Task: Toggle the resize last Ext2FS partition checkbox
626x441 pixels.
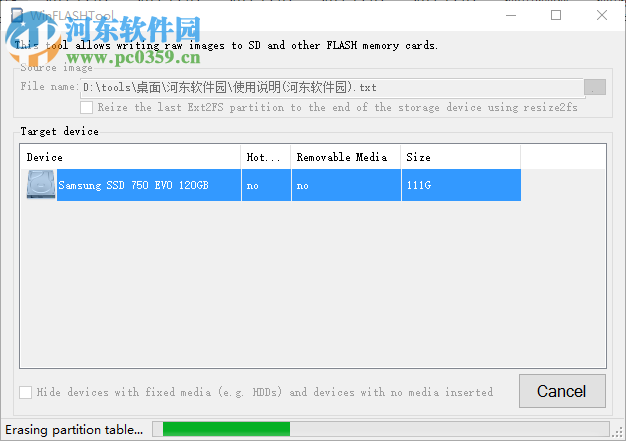Action: click(x=87, y=107)
